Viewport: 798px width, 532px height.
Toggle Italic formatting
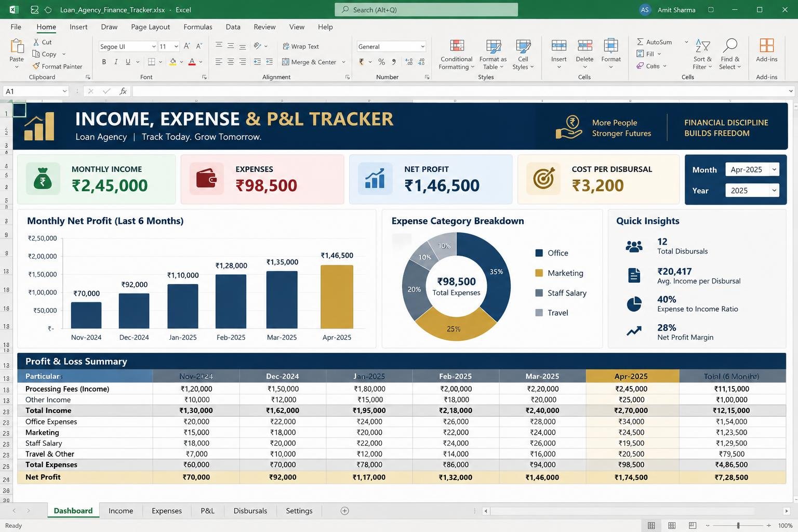[115, 62]
